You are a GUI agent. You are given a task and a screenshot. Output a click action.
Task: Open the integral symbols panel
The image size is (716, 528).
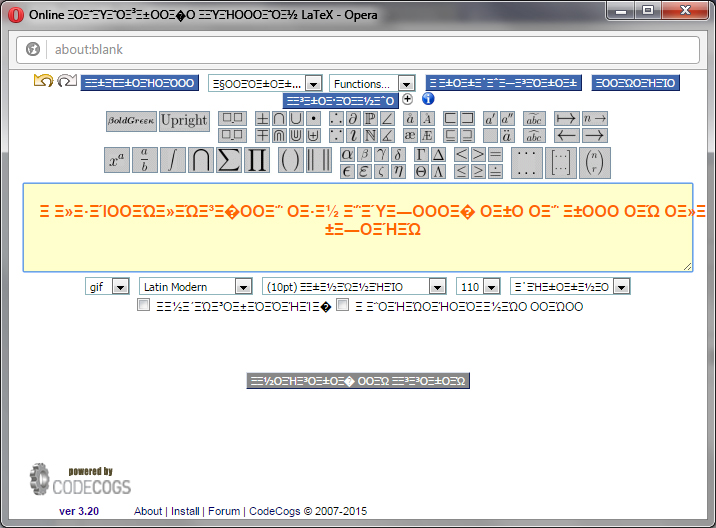173,160
